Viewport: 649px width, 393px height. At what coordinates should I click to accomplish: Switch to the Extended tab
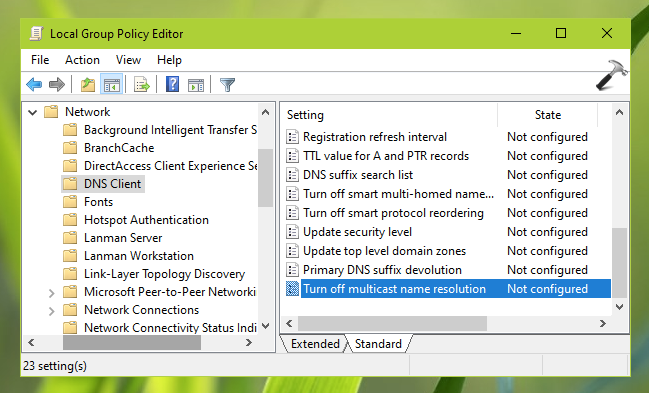315,344
